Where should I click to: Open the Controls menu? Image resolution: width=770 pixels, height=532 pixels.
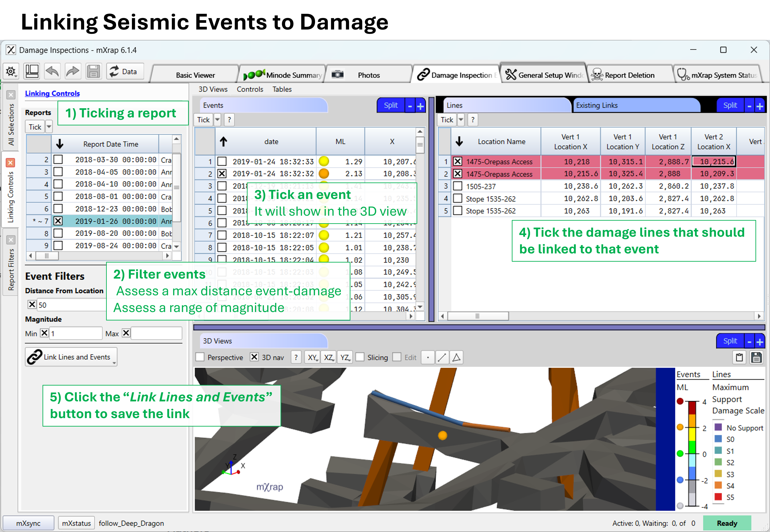pyautogui.click(x=250, y=89)
